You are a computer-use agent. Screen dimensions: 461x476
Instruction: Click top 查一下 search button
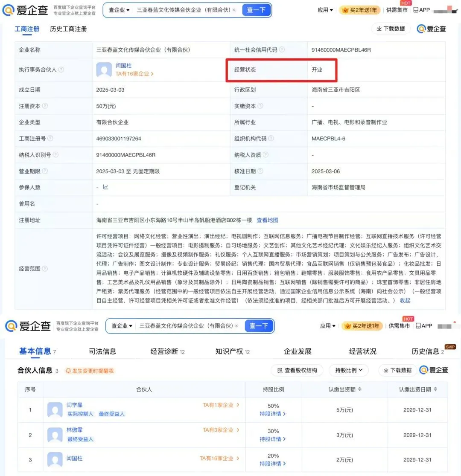[x=256, y=10]
